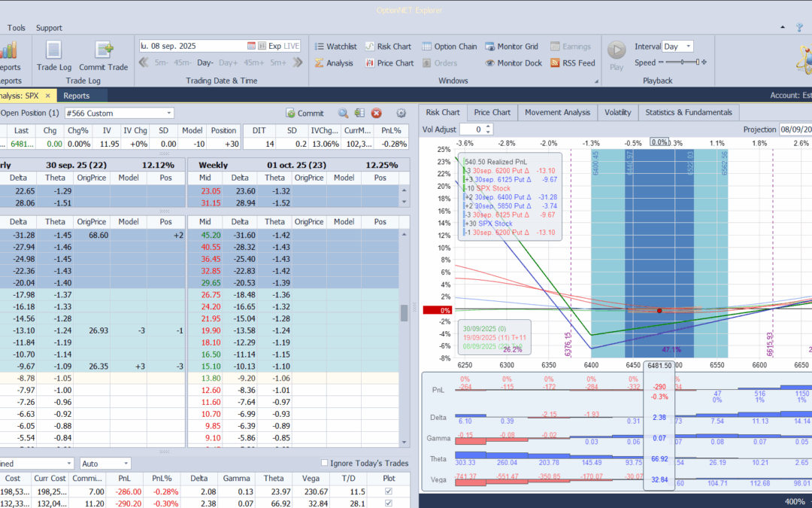Viewport: 812px width, 508px height.
Task: Click the magnifier search icon beside Commit
Action: (343, 113)
